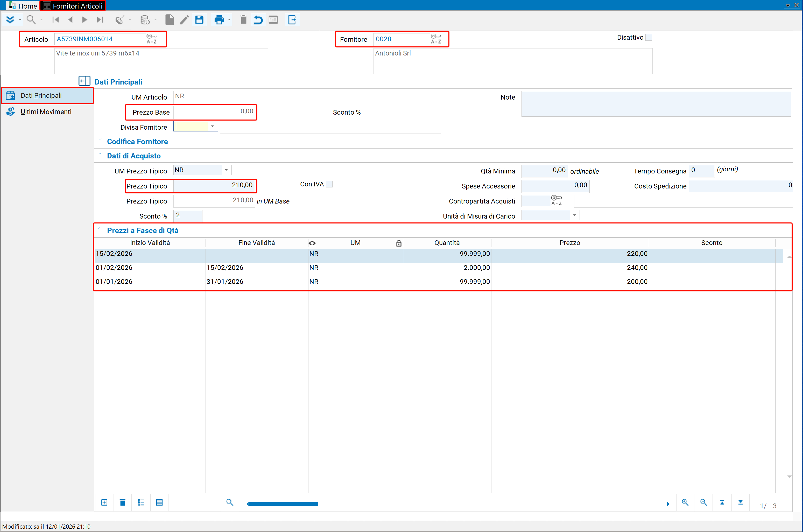803x532 pixels.
Task: Open Ultimi Movimenti in sidebar
Action: (x=47, y=112)
